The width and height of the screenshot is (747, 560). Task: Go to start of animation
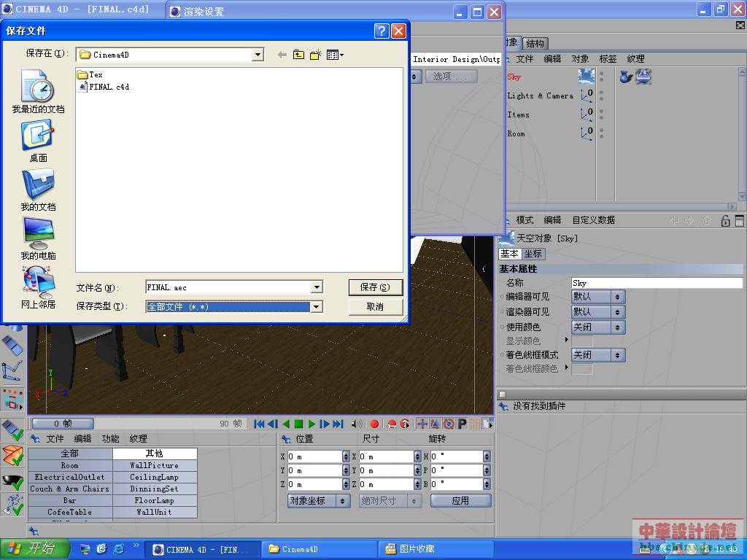259,424
